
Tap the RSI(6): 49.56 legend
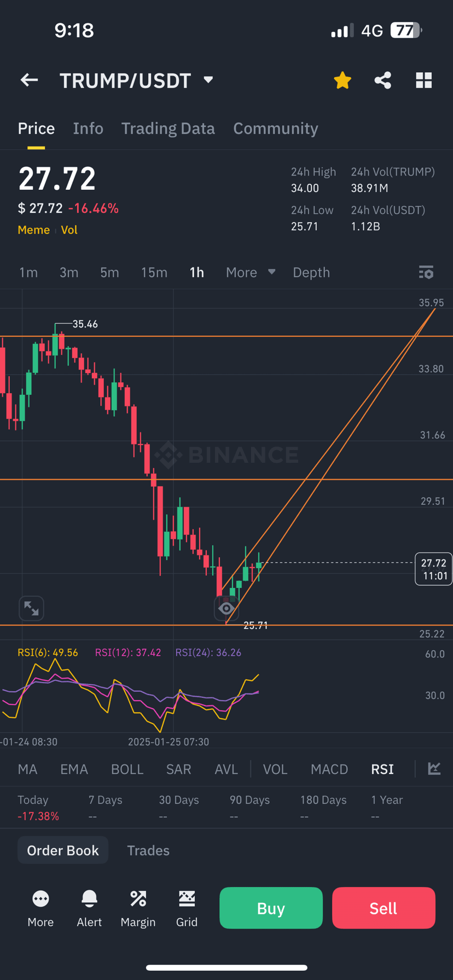tap(48, 652)
